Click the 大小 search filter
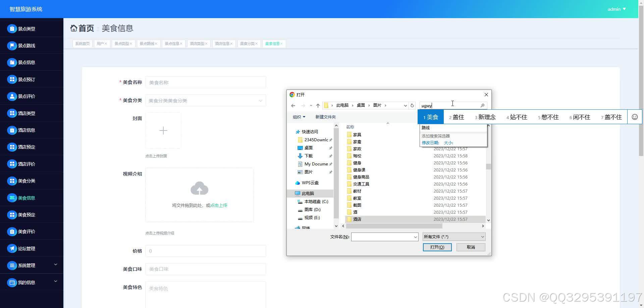Viewport: 644px width, 308px height. coord(448,143)
